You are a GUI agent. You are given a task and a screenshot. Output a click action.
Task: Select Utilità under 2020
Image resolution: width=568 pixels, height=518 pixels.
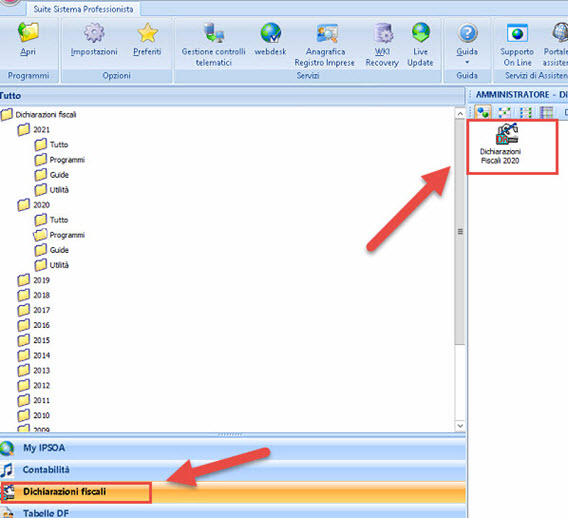tap(52, 265)
